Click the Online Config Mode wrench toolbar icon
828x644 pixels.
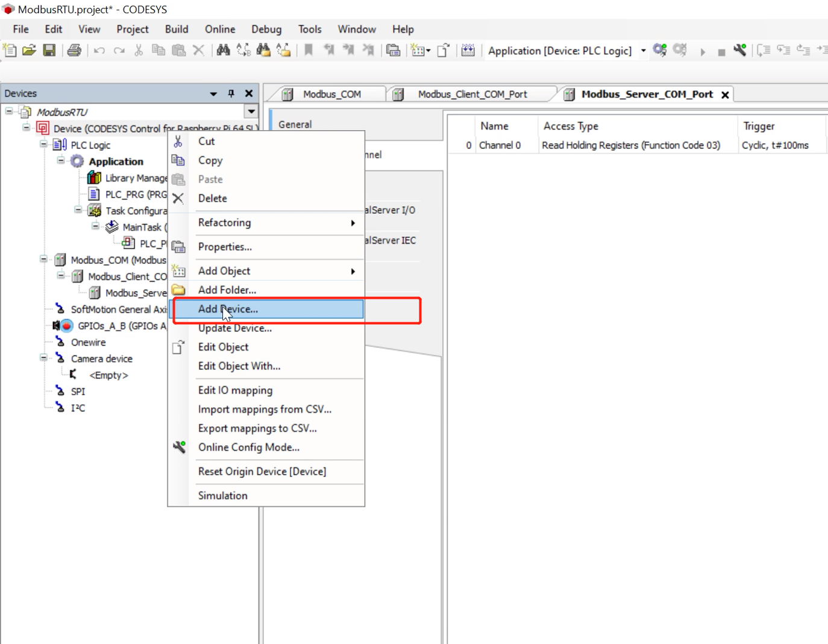[740, 51]
